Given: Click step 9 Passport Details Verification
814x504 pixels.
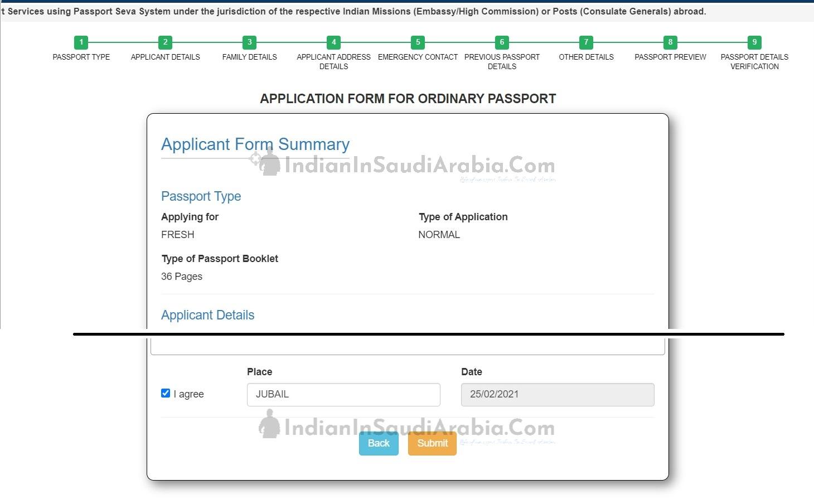Looking at the screenshot, I should coord(754,42).
